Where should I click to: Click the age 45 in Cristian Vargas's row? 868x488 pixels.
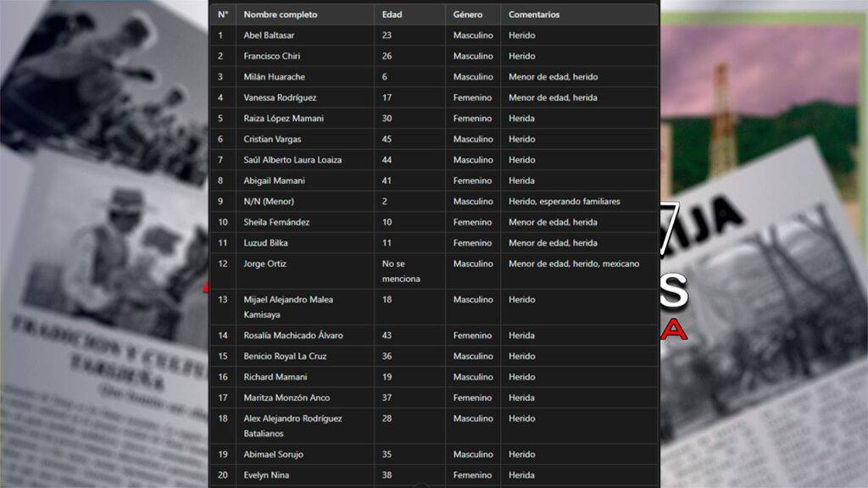(387, 139)
